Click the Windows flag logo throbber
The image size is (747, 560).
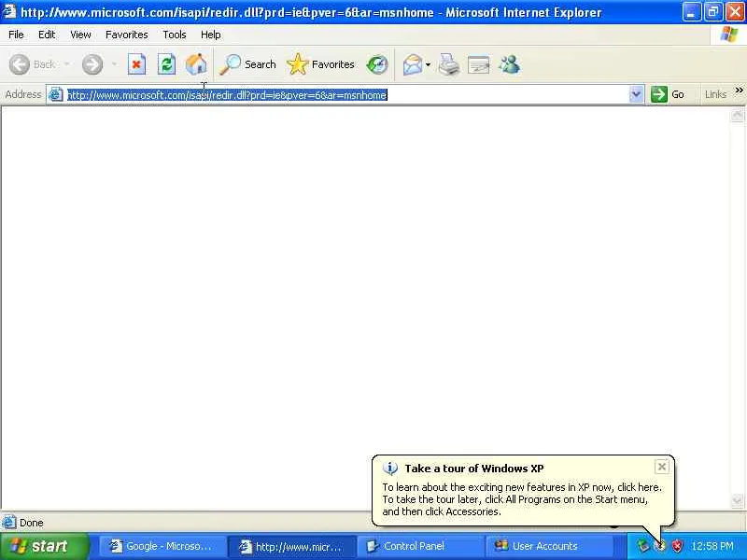click(729, 35)
